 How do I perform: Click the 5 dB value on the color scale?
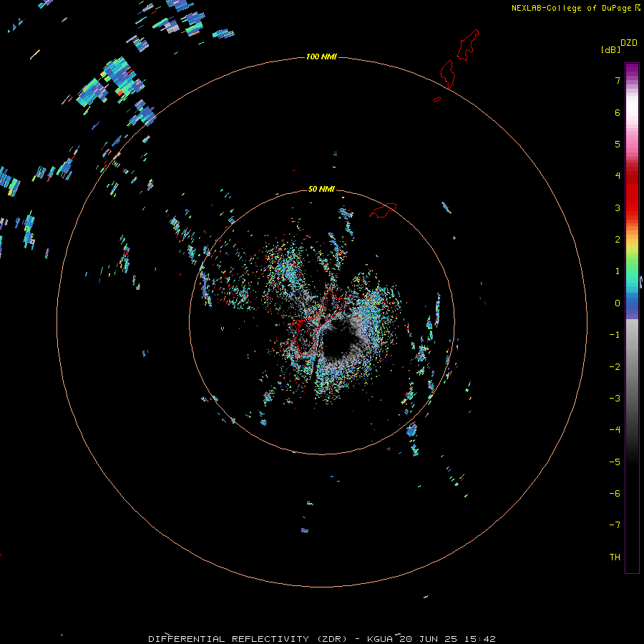coord(618,144)
